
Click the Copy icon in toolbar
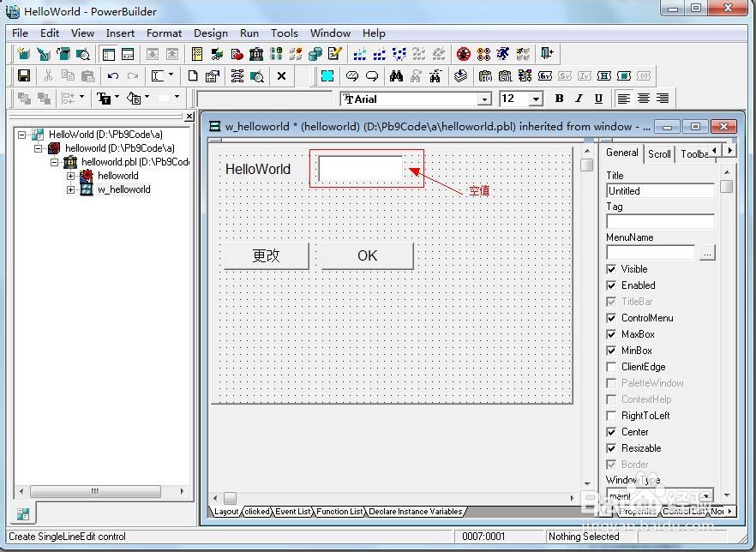[68, 75]
